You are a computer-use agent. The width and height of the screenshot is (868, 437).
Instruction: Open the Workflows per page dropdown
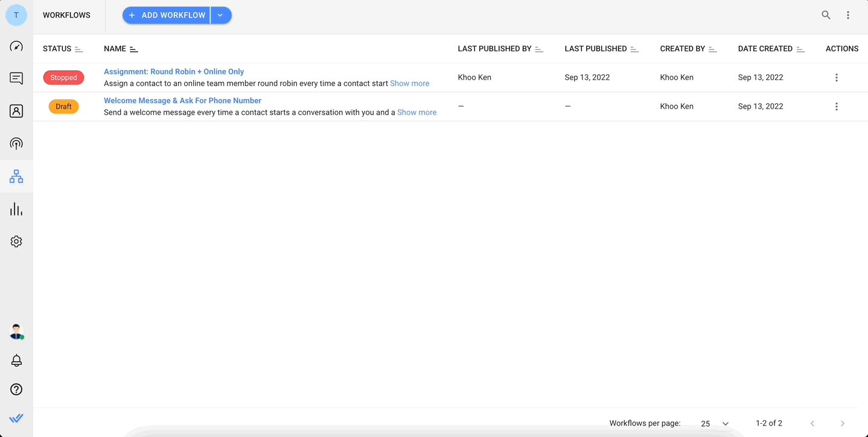pyautogui.click(x=715, y=424)
